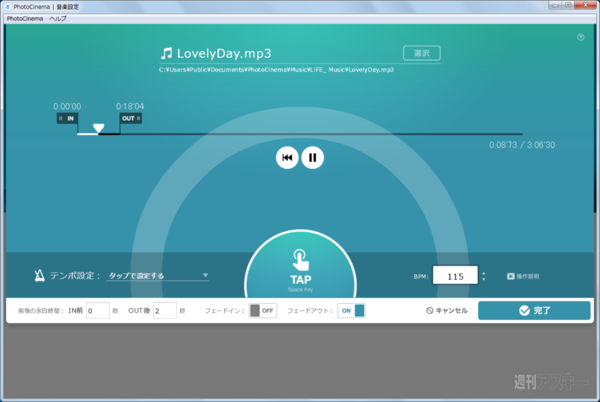
Task: Open the 操作説明 video guide link
Action: [523, 276]
